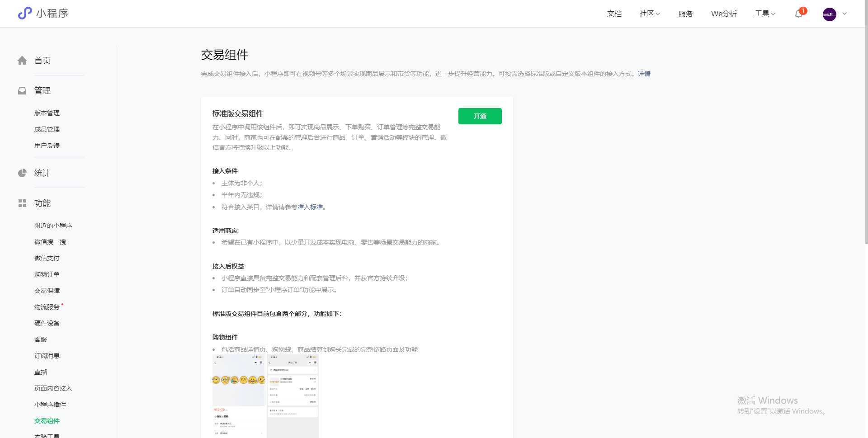Click the 购物组件 heading
Image resolution: width=868 pixels, height=438 pixels.
coord(225,337)
